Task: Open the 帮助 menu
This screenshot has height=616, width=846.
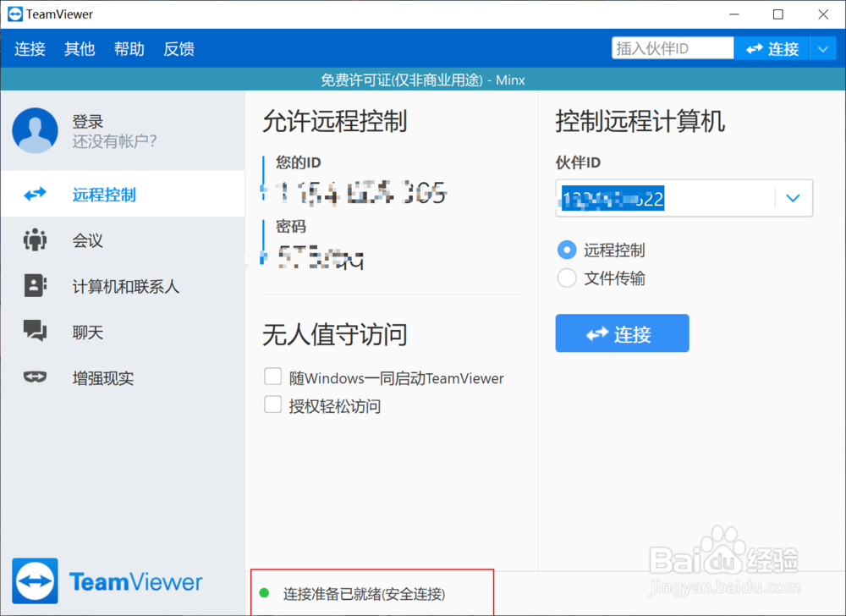Action: click(129, 48)
